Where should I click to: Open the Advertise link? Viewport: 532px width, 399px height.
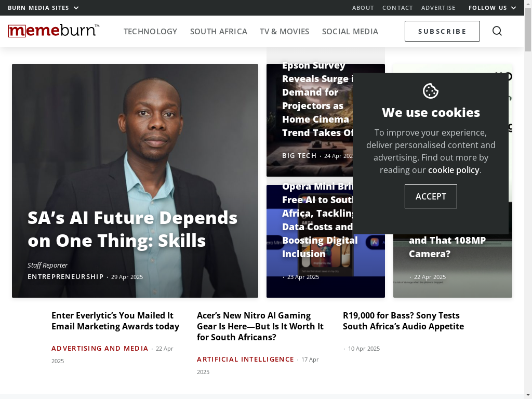[x=438, y=7]
